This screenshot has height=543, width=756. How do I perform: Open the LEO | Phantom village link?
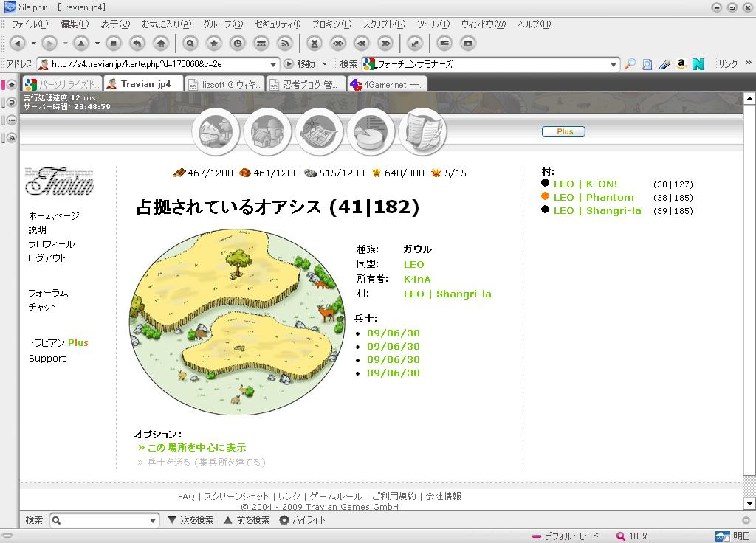[594, 197]
